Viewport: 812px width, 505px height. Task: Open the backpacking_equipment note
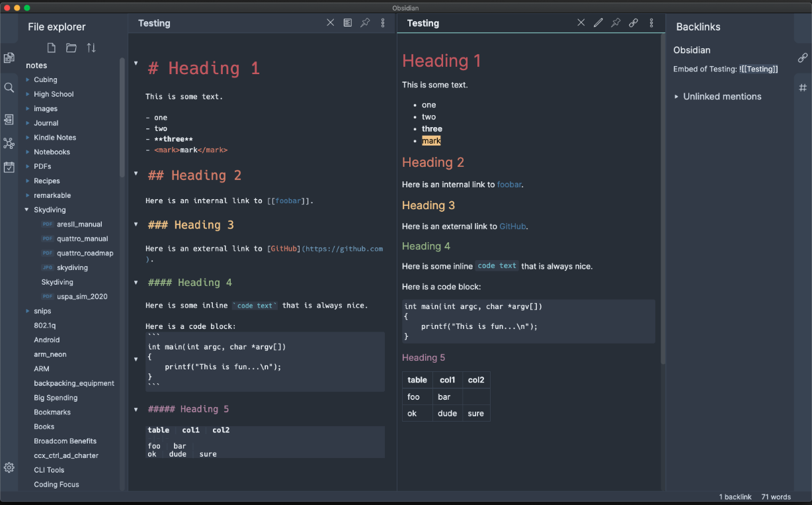(74, 383)
